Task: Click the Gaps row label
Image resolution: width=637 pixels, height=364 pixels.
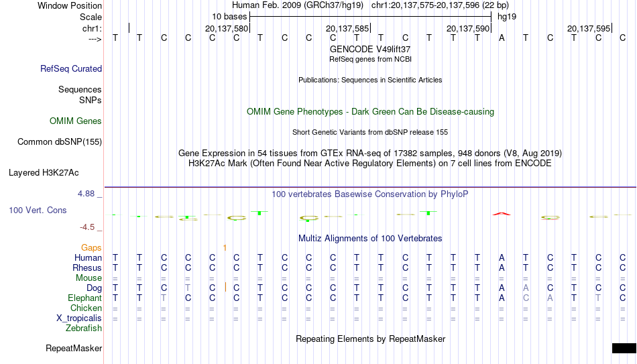Action: pos(91,248)
